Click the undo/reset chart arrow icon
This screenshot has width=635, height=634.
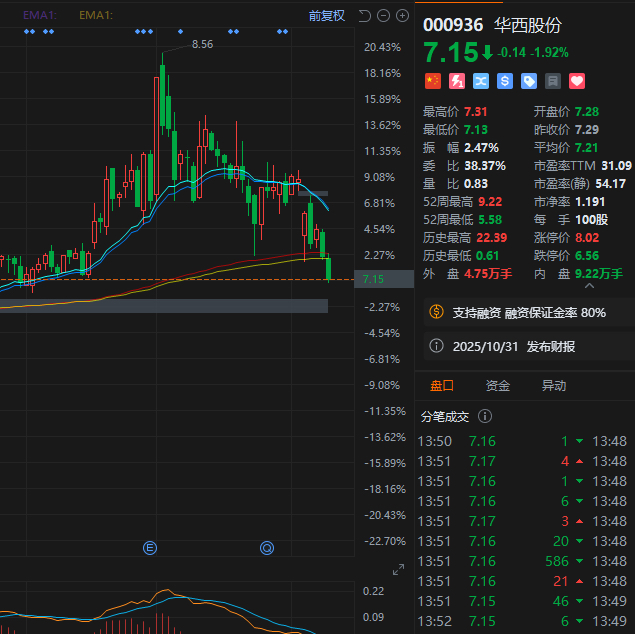(x=365, y=16)
